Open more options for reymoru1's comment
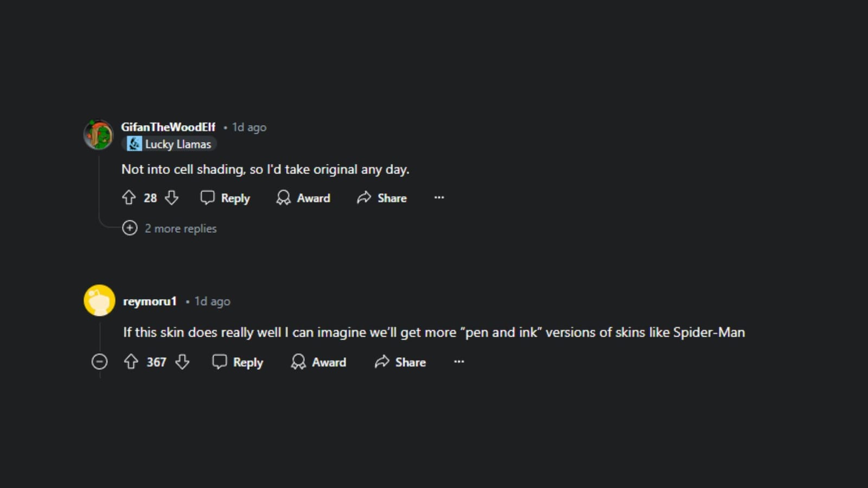The image size is (868, 488). pos(459,362)
